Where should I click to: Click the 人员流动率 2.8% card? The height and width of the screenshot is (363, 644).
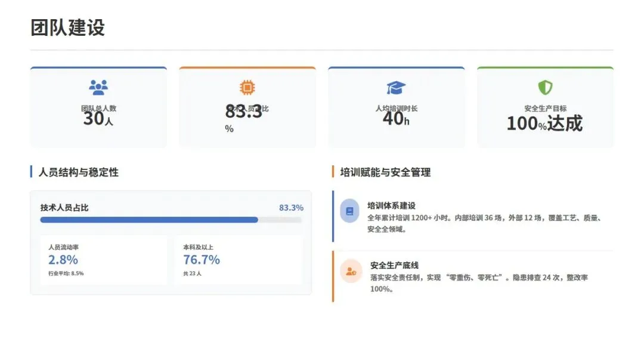click(99, 260)
